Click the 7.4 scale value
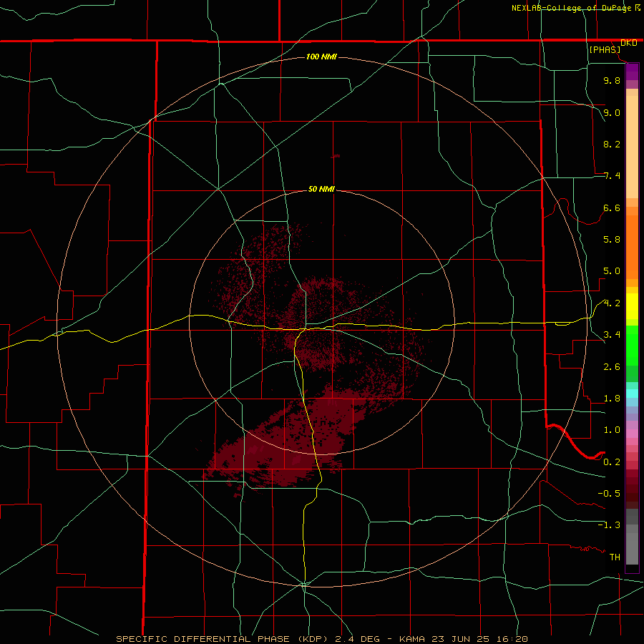The width and height of the screenshot is (644, 644). 612,176
